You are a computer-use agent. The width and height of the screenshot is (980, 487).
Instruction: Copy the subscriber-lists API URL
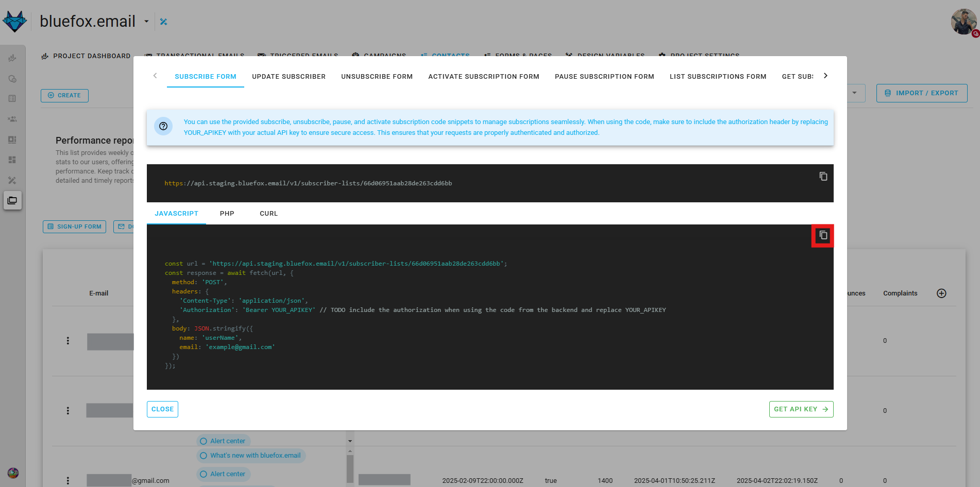823,177
